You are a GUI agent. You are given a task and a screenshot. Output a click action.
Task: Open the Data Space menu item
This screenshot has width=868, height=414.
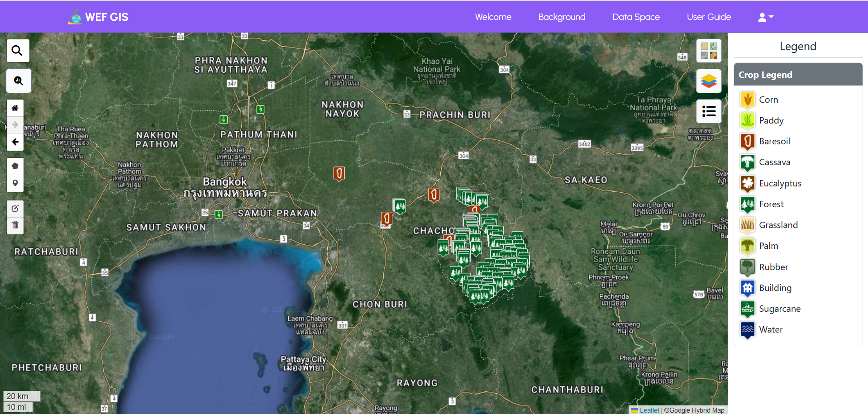click(636, 17)
